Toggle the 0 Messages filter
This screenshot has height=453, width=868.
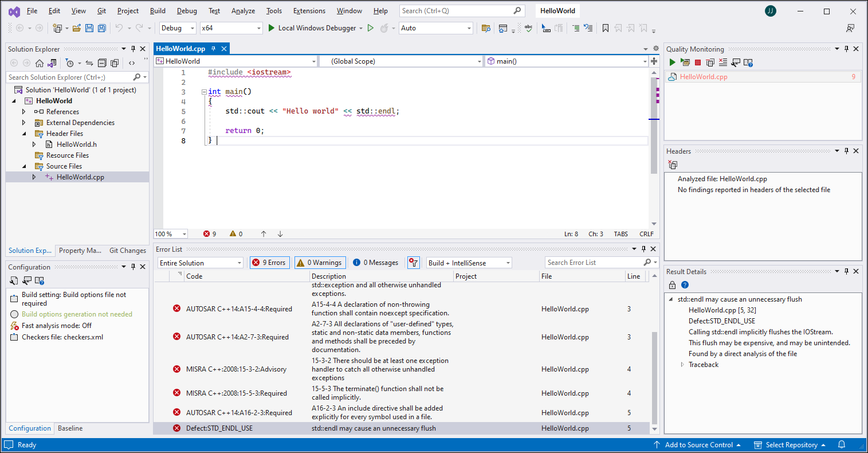coord(375,262)
